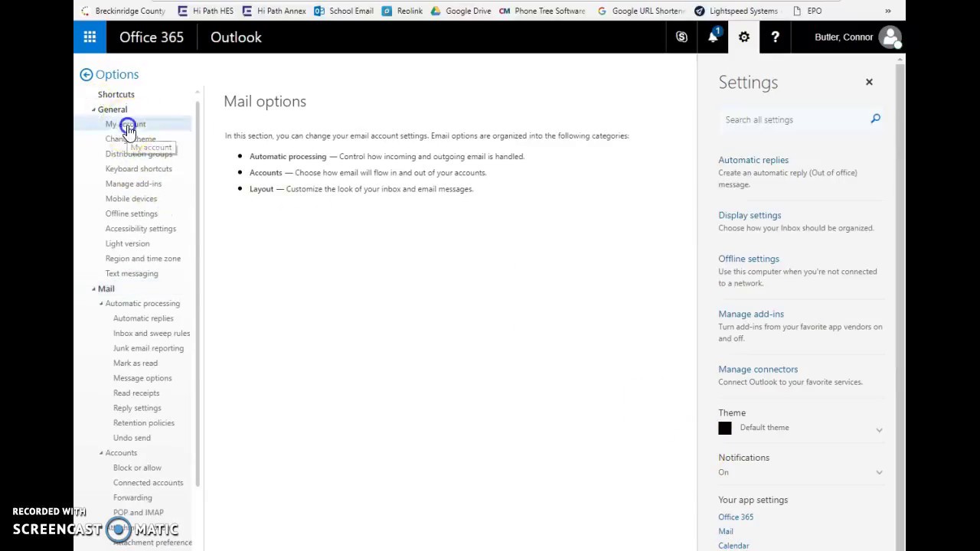The width and height of the screenshot is (980, 551).
Task: Select Region and time zone option
Action: click(x=143, y=258)
